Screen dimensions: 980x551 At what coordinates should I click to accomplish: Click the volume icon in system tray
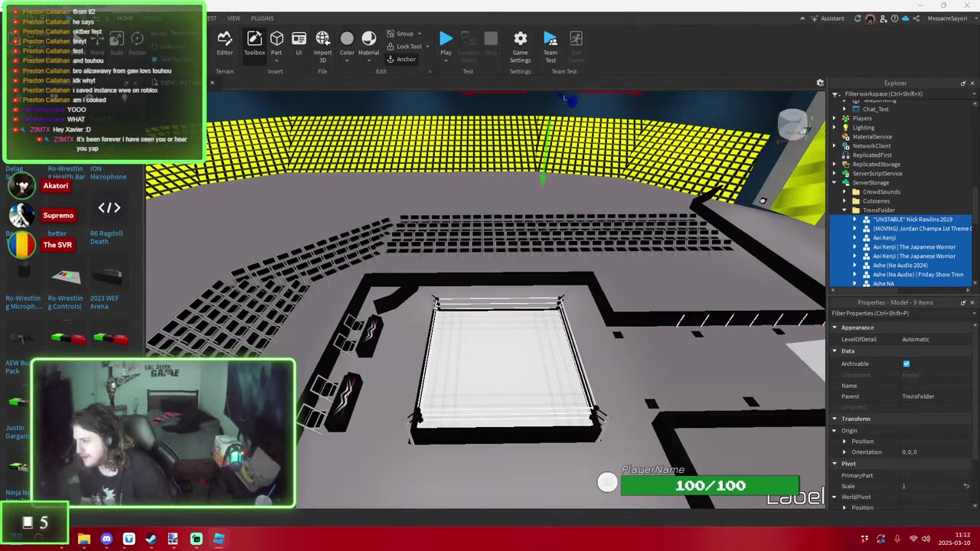[x=926, y=540]
